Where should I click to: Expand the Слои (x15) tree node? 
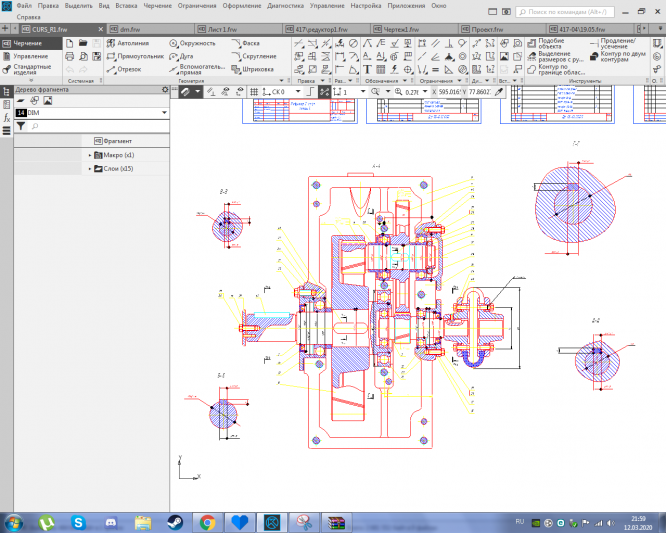point(89,169)
